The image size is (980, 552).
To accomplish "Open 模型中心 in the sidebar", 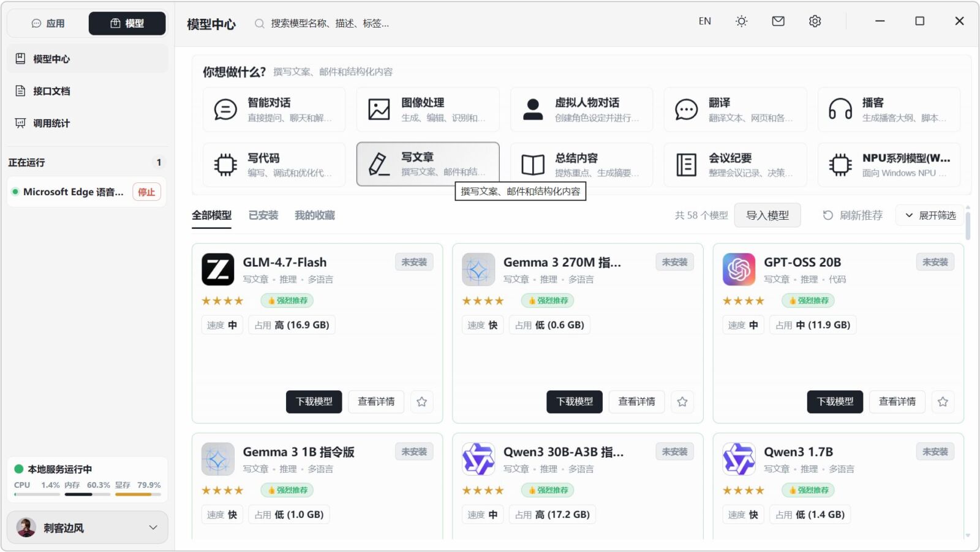I will tap(88, 59).
